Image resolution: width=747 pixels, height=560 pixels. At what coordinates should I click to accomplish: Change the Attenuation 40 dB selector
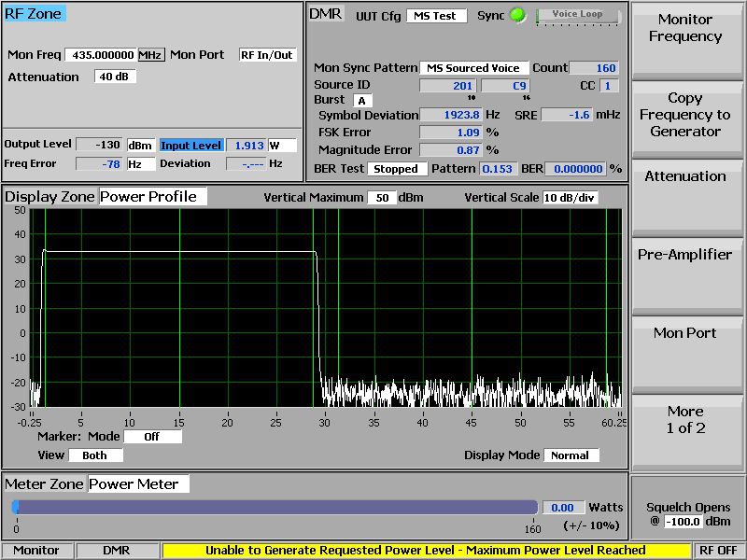(x=115, y=77)
